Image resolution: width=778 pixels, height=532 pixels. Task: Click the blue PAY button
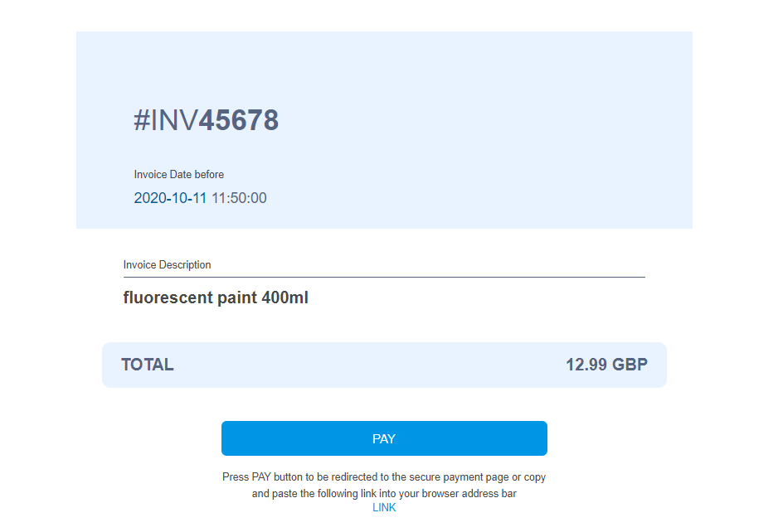click(x=384, y=438)
